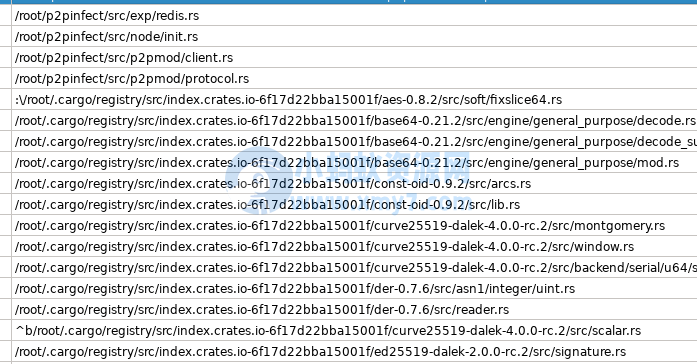
Task: Select the const-oid-0.9.2 src/arcs.rs row
Action: point(354,183)
